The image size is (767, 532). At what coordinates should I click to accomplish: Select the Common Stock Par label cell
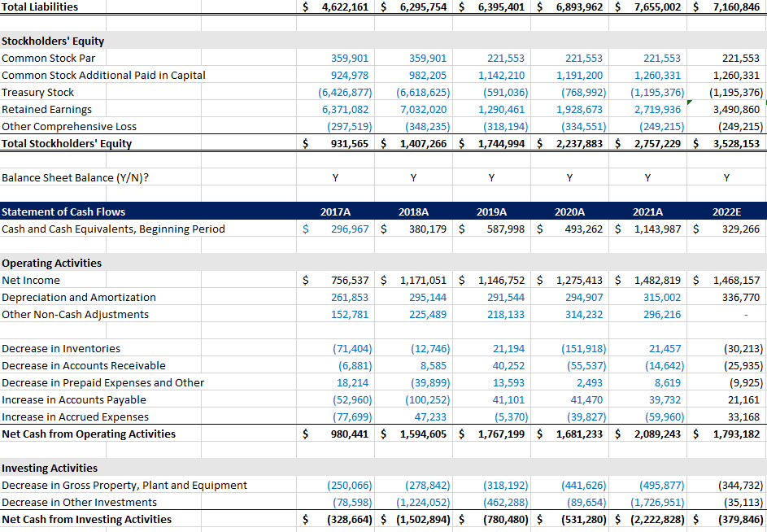(x=49, y=59)
